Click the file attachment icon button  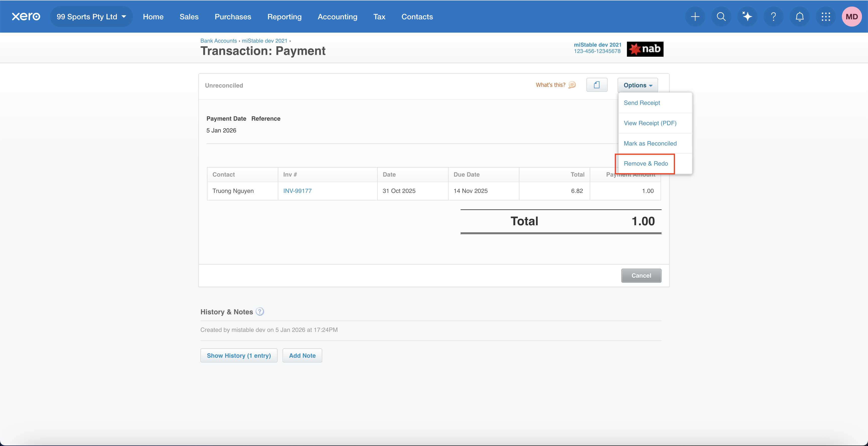coord(597,85)
